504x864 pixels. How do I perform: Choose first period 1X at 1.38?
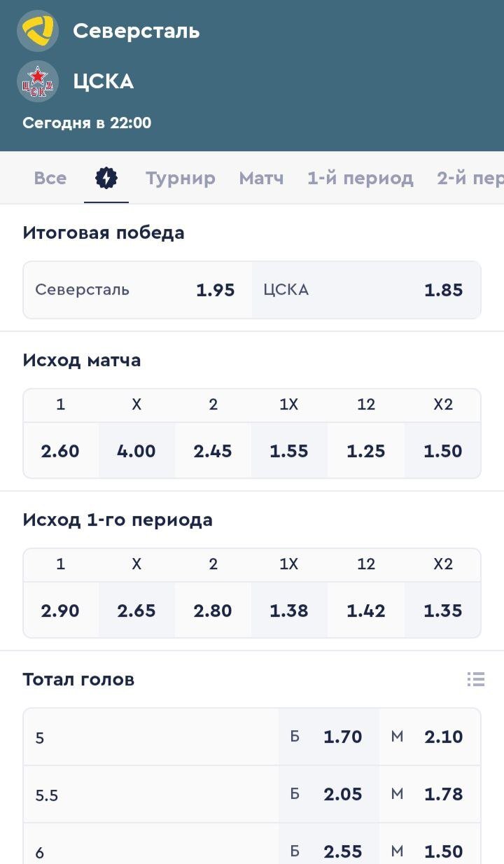click(x=289, y=611)
